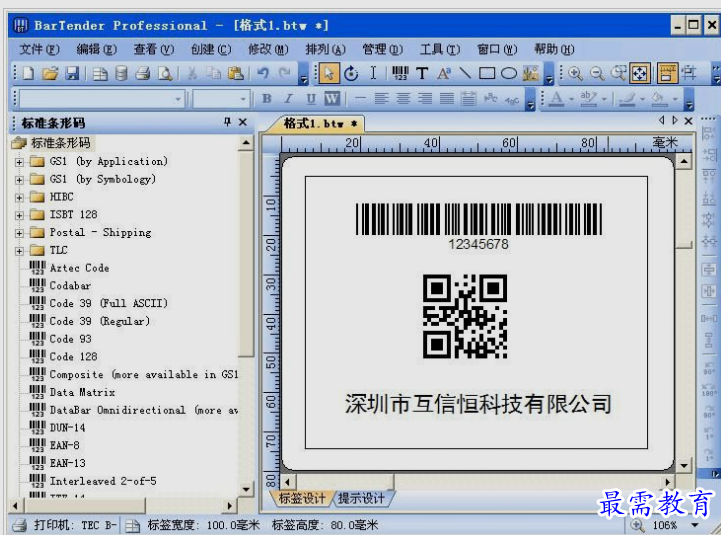Zoom out of the label
Viewport: 721px width, 535px height.
pos(597,73)
